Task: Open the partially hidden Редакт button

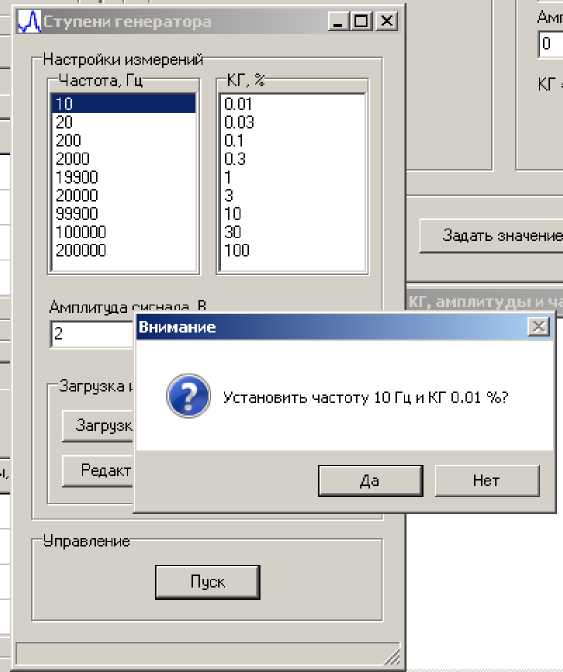Action: point(99,471)
